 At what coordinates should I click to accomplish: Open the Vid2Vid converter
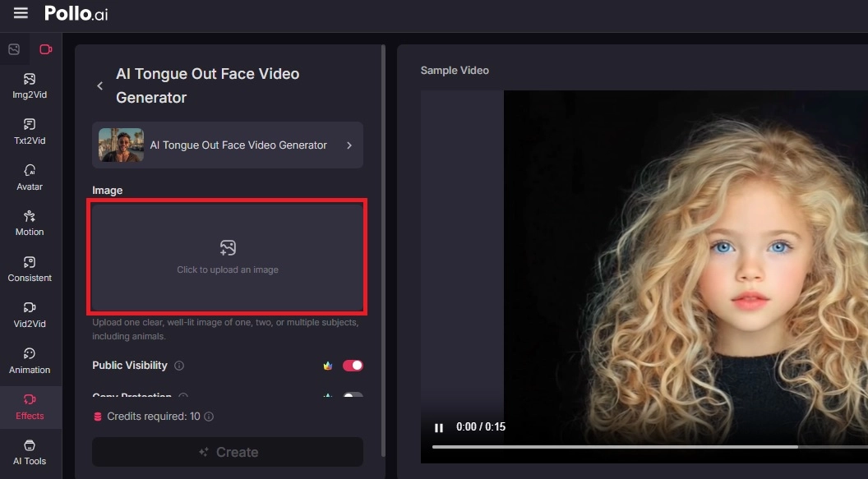[29, 315]
